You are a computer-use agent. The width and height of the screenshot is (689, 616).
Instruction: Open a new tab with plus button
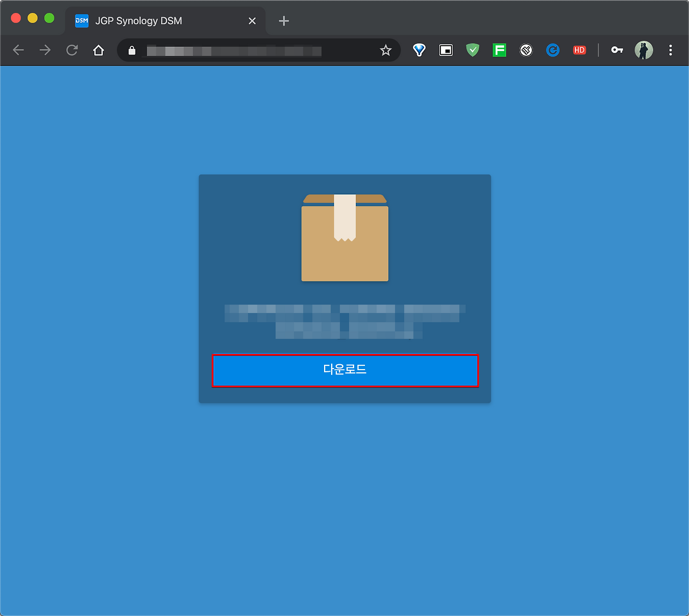(284, 20)
